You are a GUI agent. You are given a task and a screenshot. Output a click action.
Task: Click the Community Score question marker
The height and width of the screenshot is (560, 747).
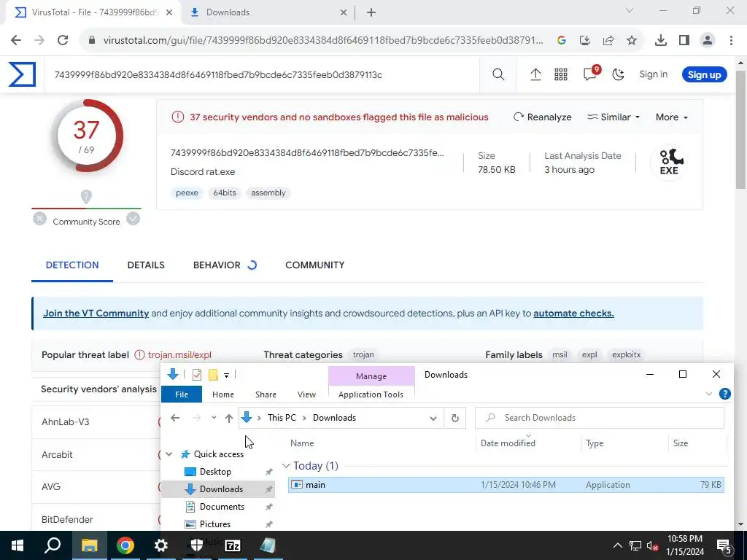point(86,196)
